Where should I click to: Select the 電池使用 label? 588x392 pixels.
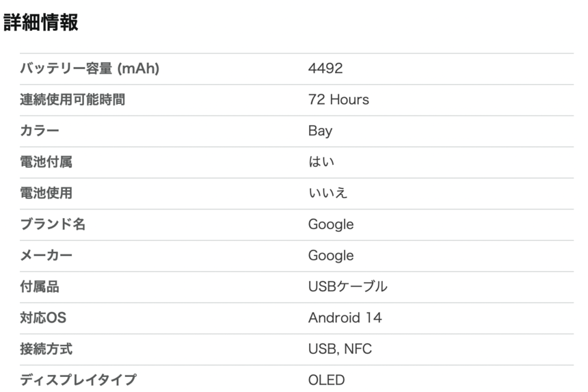coord(46,193)
